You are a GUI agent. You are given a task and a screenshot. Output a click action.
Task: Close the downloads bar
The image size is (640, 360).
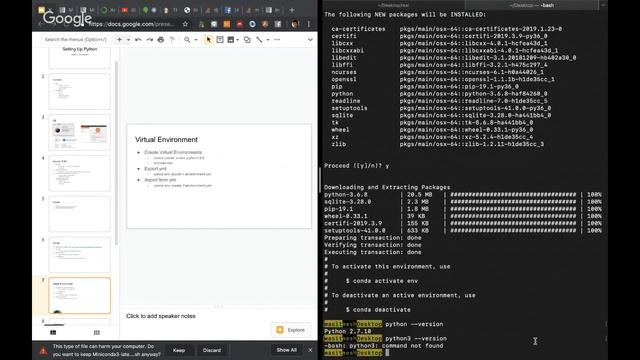[310, 350]
